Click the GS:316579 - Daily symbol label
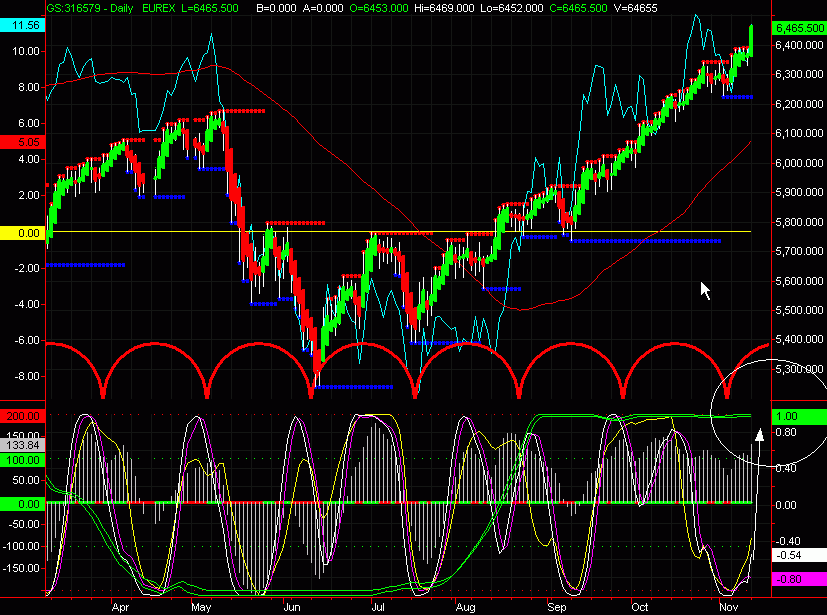Screen dimensions: 827x615 [x=90, y=8]
